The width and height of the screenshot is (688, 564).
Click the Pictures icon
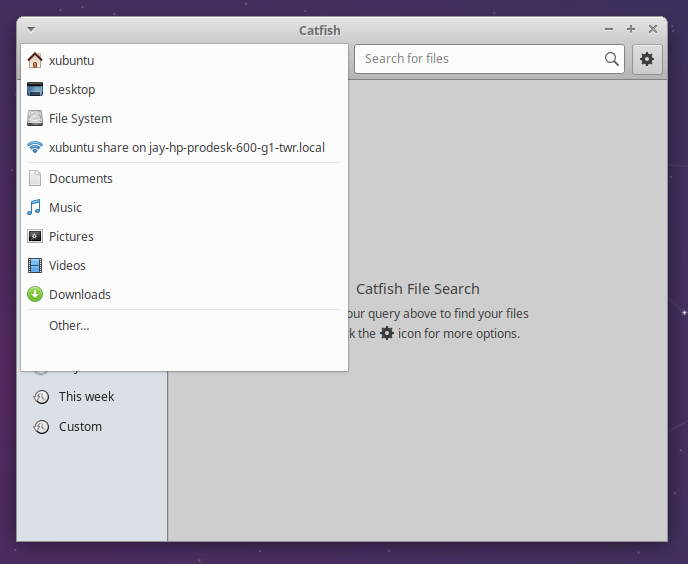pyautogui.click(x=35, y=236)
